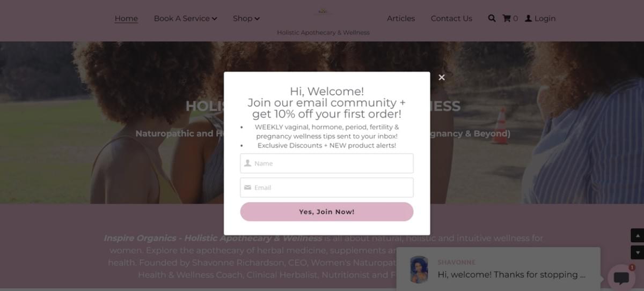This screenshot has height=291, width=644.
Task: Open the Contact Us page link
Action: [x=451, y=18]
